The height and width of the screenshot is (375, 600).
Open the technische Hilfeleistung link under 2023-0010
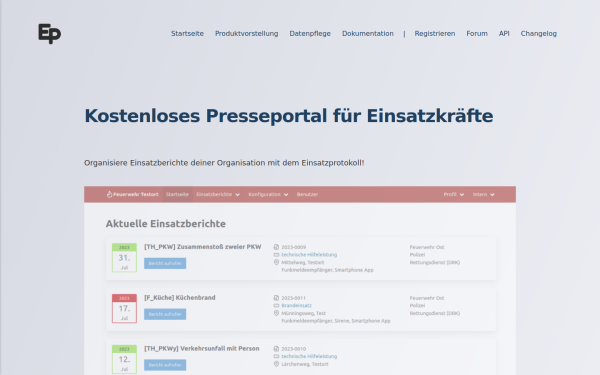pos(309,357)
